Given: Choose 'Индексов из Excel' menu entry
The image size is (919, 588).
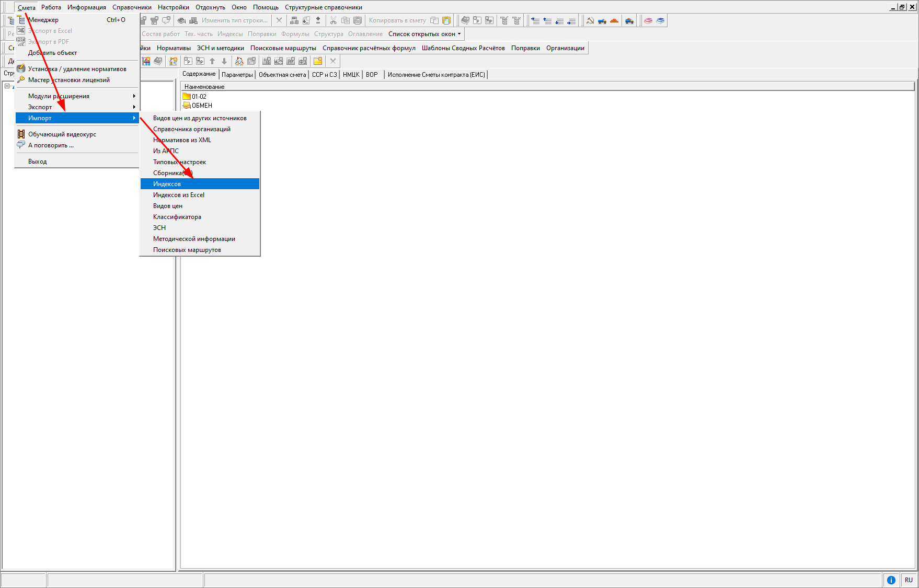Looking at the screenshot, I should (178, 195).
